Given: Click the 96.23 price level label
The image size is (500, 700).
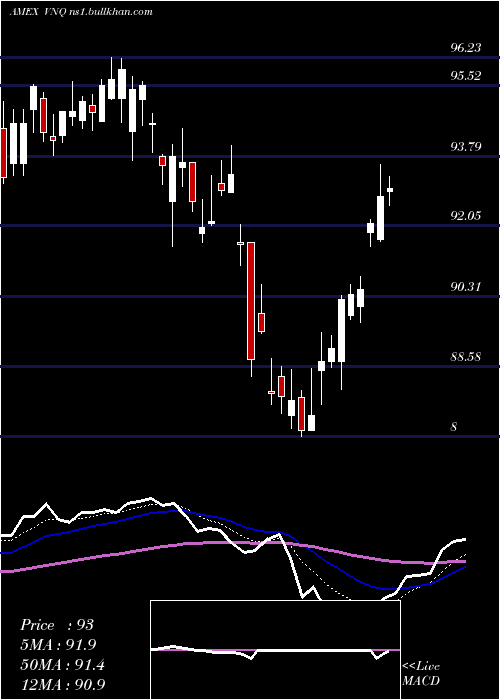Looking at the screenshot, I should pos(466,47).
